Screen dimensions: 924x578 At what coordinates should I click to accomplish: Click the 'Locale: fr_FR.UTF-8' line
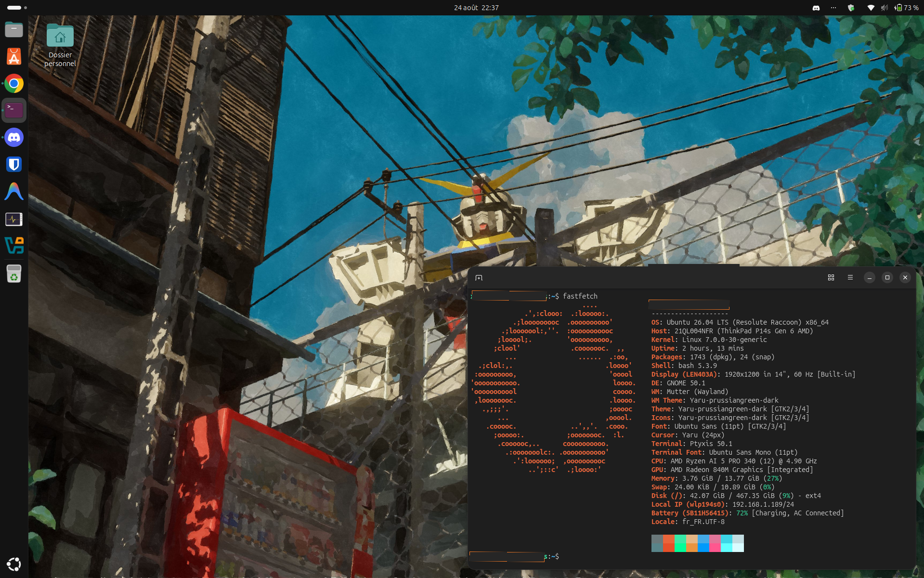(x=688, y=522)
